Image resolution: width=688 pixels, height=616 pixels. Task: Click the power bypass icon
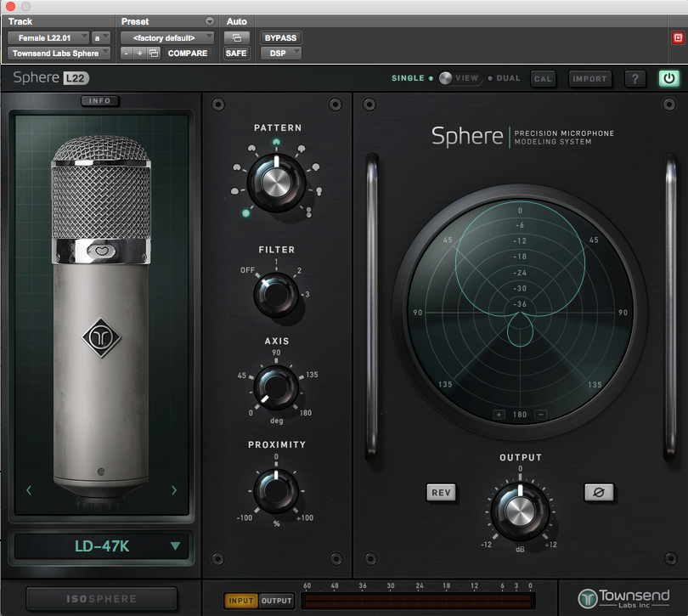coord(668,79)
